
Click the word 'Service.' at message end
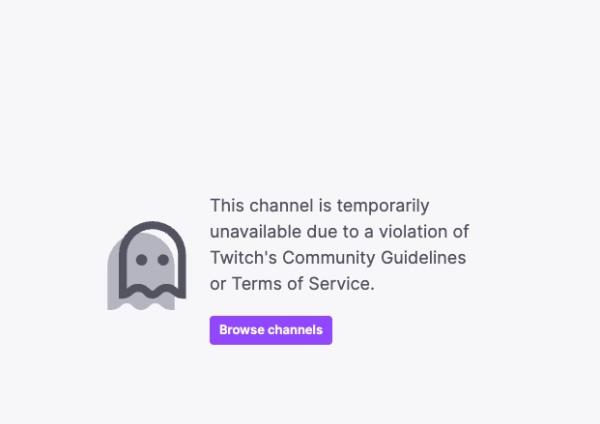pos(341,284)
